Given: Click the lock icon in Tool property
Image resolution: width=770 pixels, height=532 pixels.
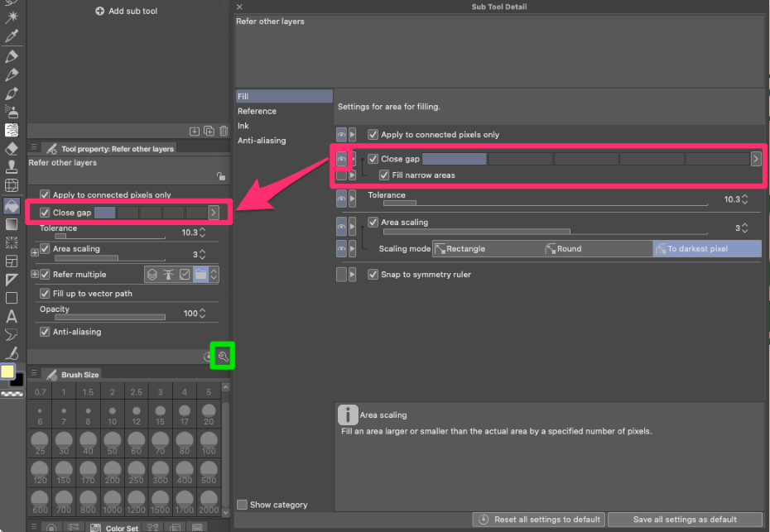Looking at the screenshot, I should coord(221,176).
